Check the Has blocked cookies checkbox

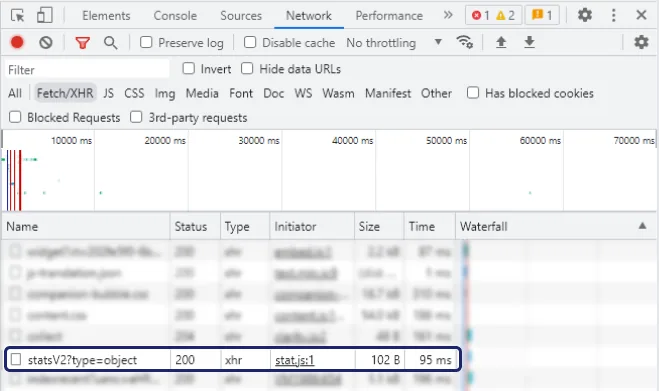[473, 92]
